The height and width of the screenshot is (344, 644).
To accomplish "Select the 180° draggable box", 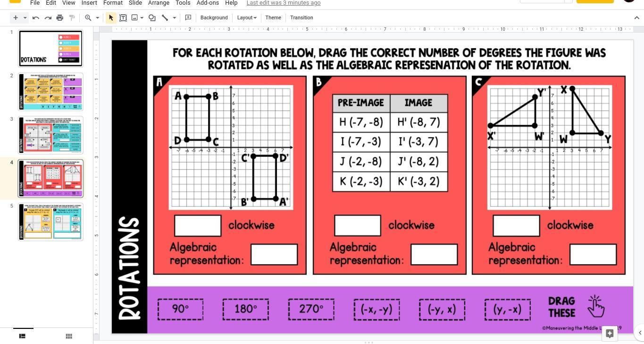I will (246, 309).
